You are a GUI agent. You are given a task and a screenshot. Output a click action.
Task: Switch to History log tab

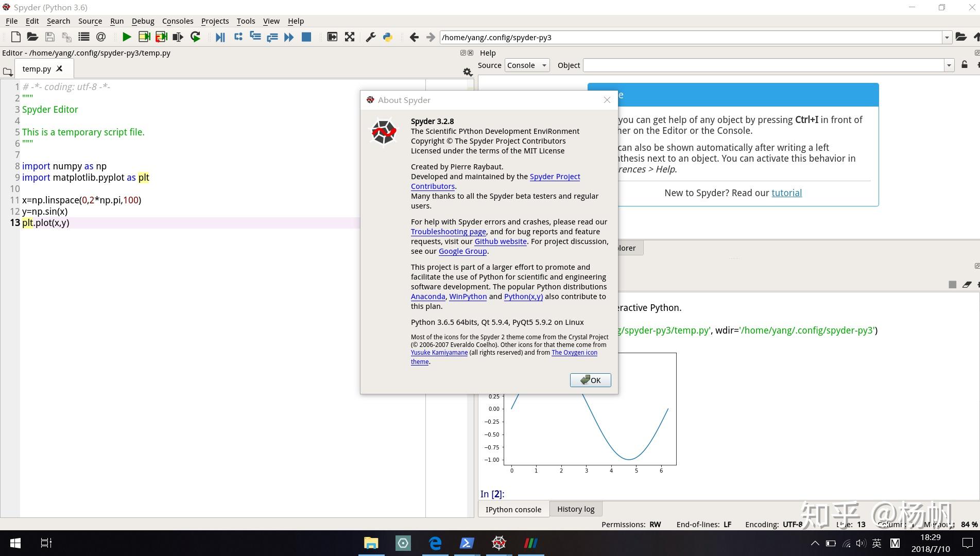point(576,509)
